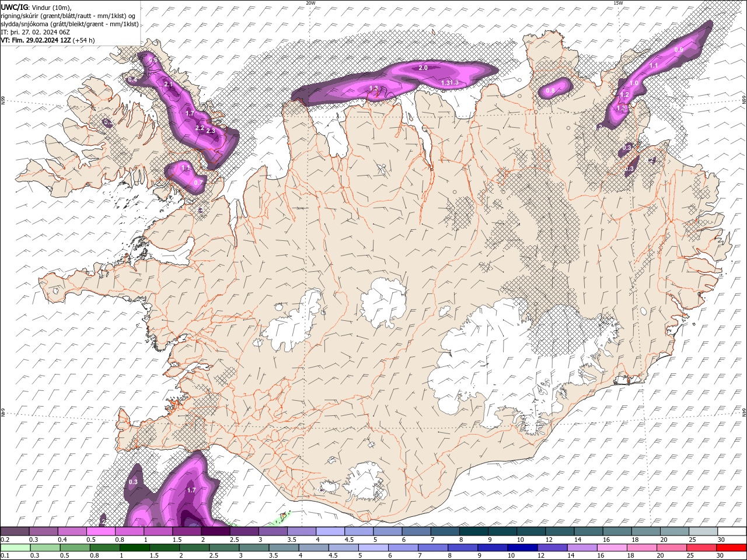Select the 'rigning/skúrir' description line
Image resolution: width=747 pixels, height=560 pixels.
[x=68, y=15]
